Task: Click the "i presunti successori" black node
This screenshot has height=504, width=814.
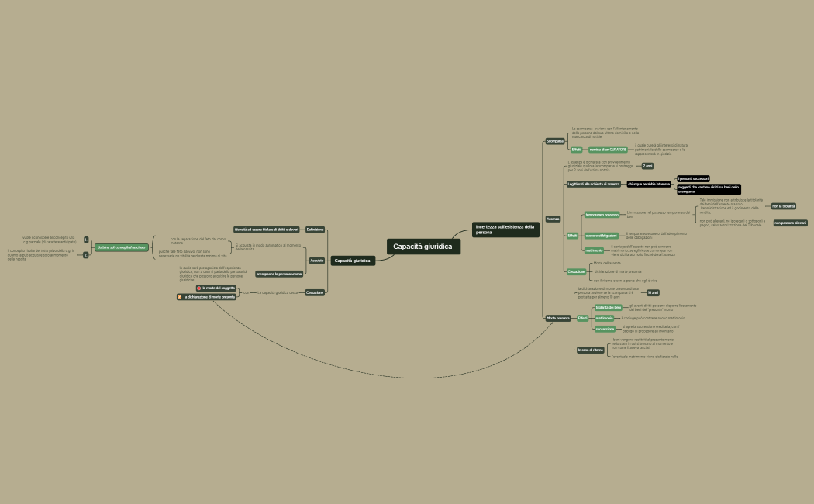Action: (x=693, y=179)
